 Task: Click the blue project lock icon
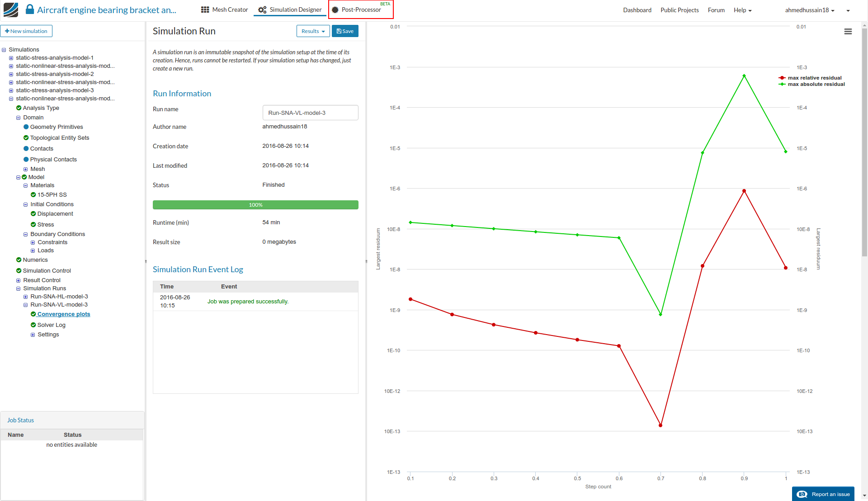click(30, 9)
